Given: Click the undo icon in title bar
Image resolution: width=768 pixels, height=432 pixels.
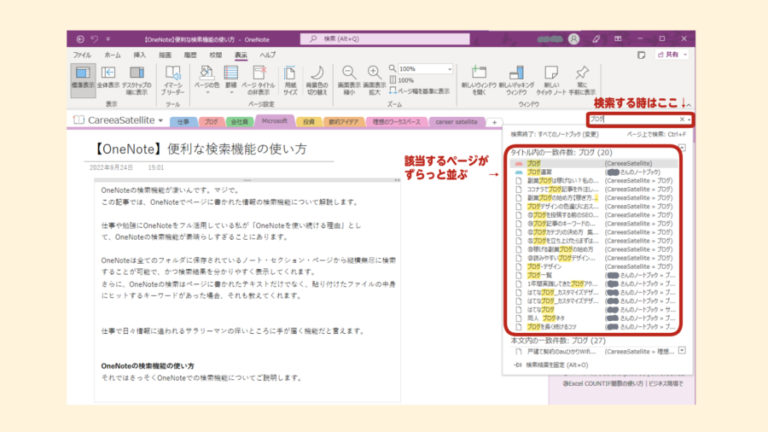Looking at the screenshot, I should pos(95,39).
